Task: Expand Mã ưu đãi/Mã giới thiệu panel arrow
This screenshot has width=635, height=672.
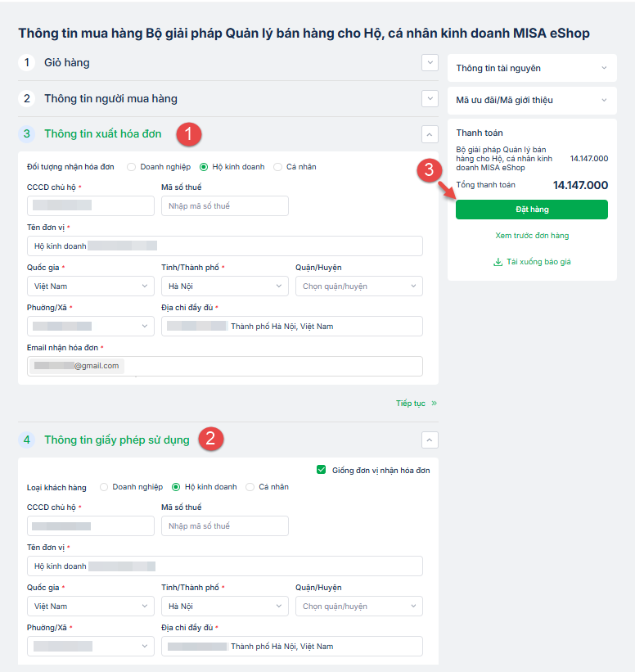Action: coord(605,101)
